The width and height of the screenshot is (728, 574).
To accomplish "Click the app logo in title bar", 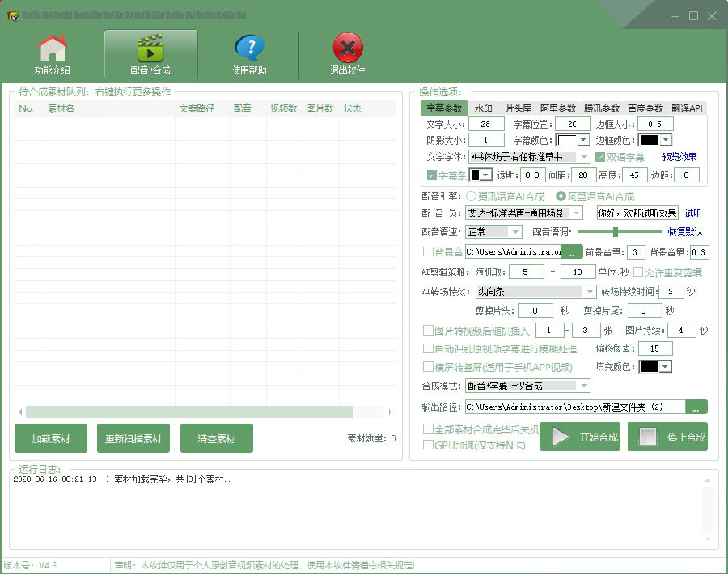I will [x=13, y=16].
